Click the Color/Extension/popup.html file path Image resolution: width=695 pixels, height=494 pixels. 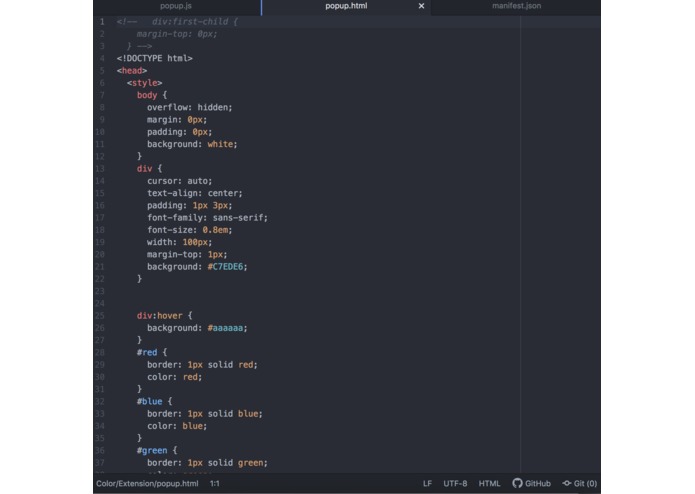pyautogui.click(x=147, y=483)
